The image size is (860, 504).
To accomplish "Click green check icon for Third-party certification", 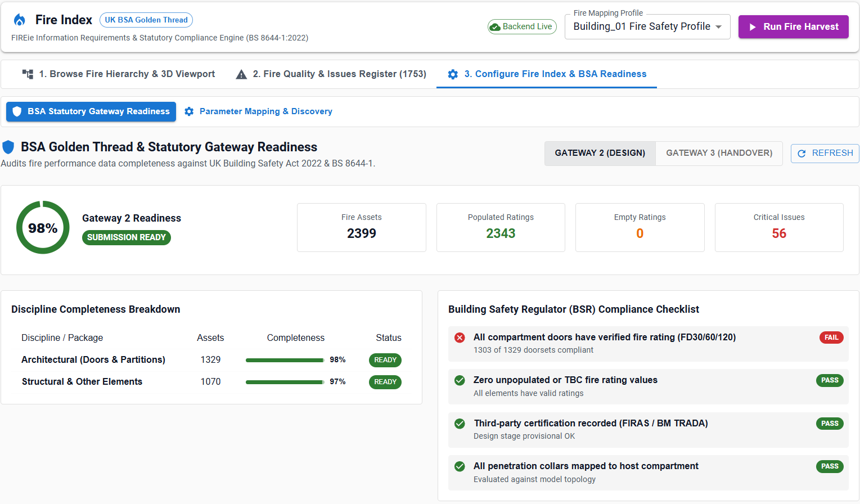I will point(460,424).
